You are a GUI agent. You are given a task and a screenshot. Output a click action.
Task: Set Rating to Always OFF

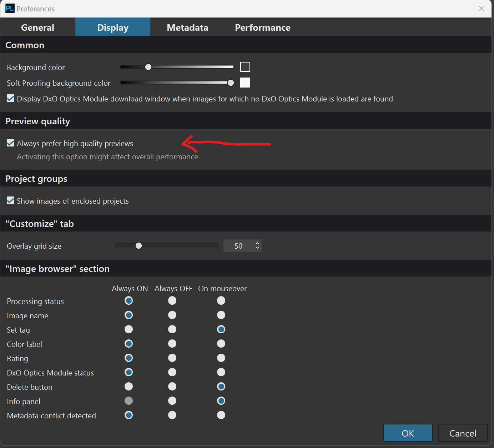tap(172, 358)
